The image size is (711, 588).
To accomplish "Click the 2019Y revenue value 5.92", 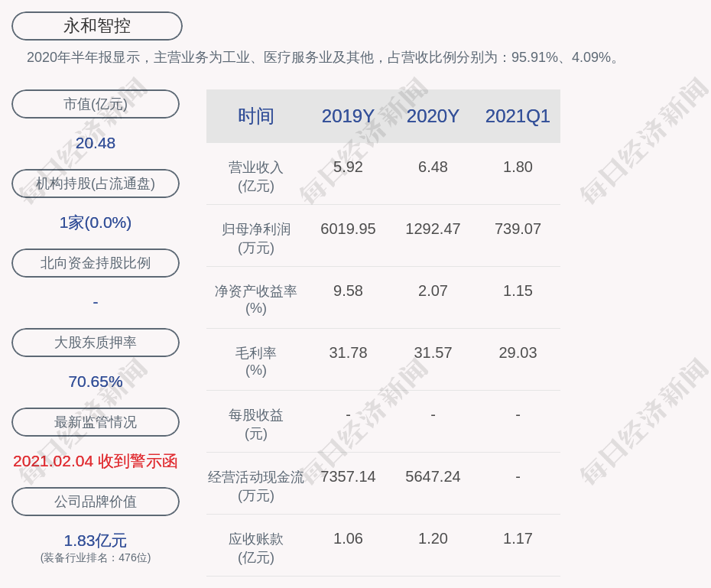I will coord(348,167).
